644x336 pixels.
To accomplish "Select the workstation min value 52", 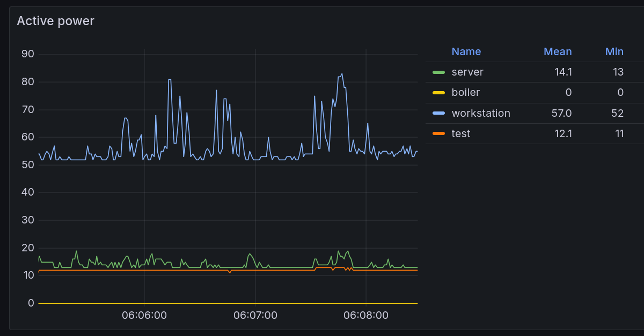I will [617, 113].
